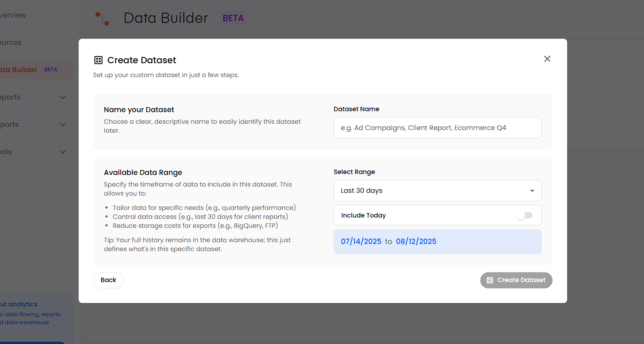The width and height of the screenshot is (644, 344).
Task: Click the purple BETA badge beside page title
Action: tap(233, 18)
